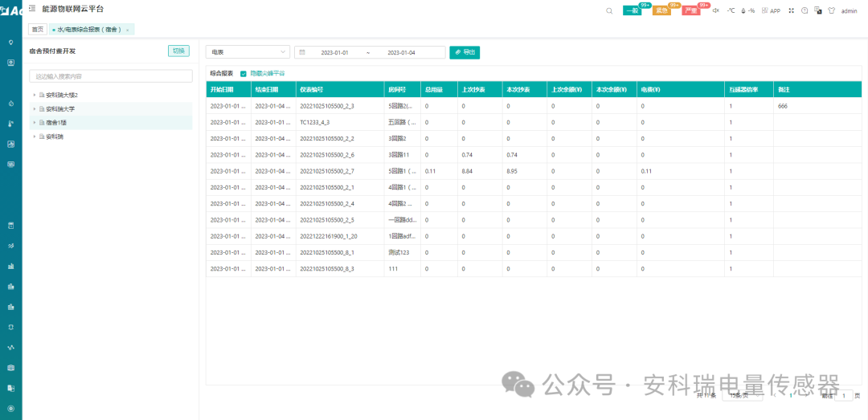Click the magnifier search icon in header

(609, 10)
